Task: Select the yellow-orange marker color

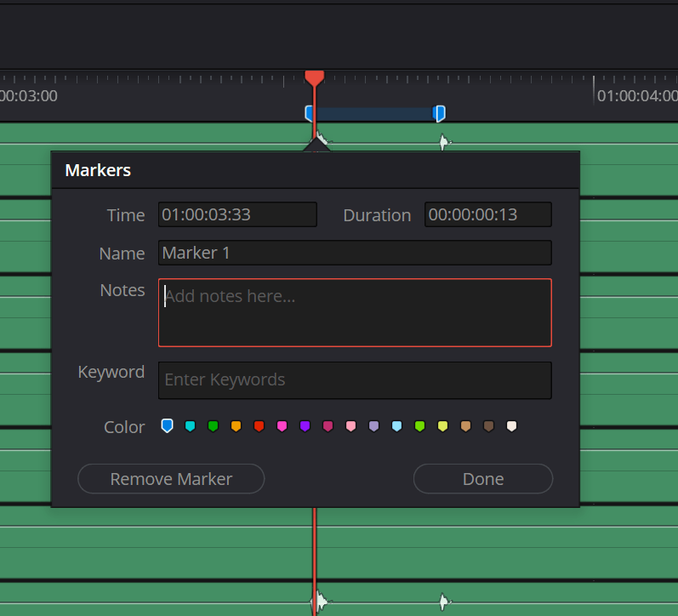Action: (236, 426)
